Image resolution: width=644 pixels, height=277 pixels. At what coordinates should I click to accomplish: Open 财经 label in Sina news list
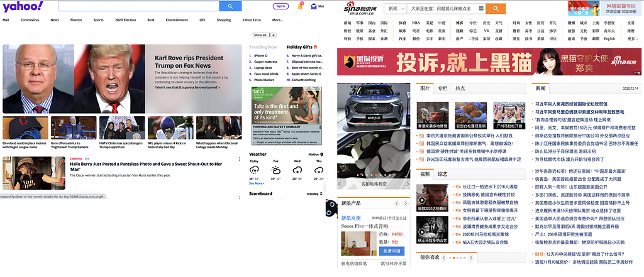click(539, 254)
